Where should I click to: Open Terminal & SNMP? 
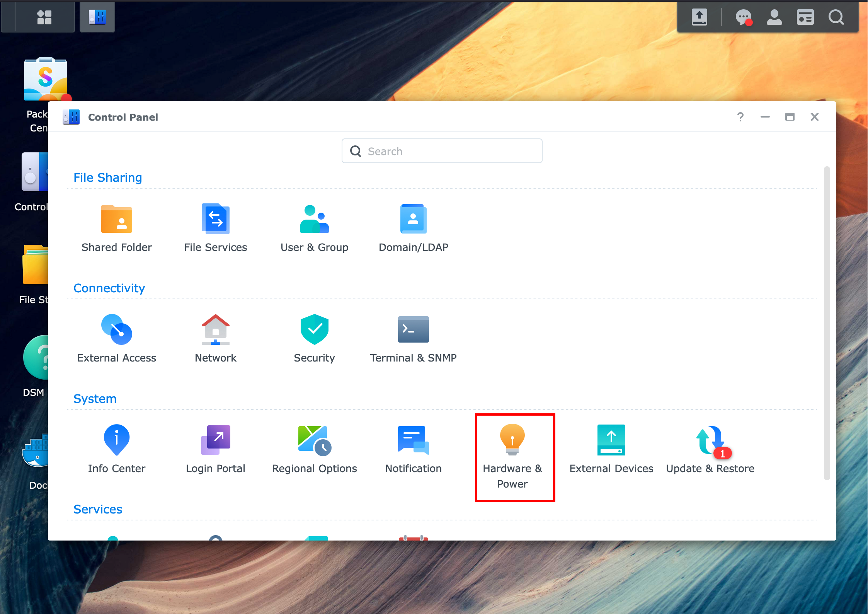pyautogui.click(x=413, y=339)
